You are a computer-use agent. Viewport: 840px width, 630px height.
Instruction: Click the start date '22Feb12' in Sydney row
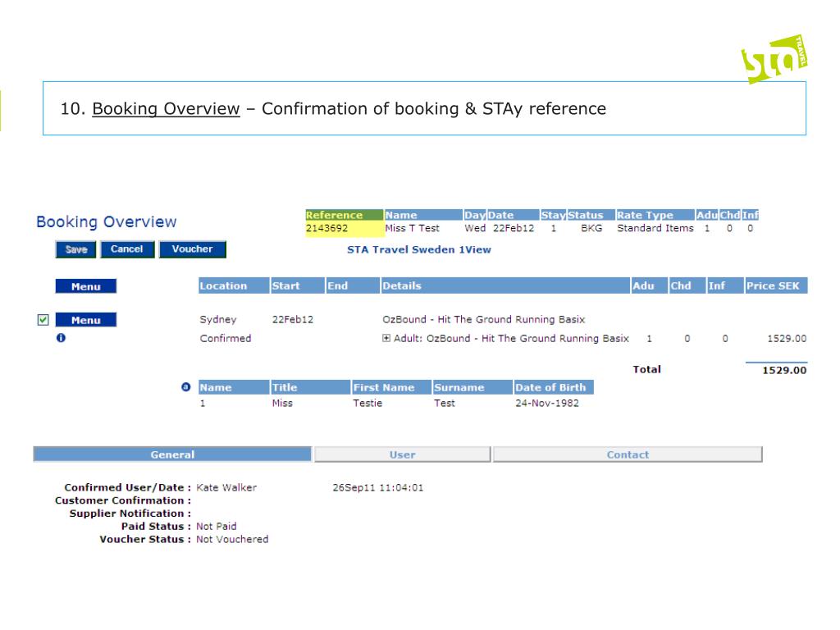tap(293, 319)
